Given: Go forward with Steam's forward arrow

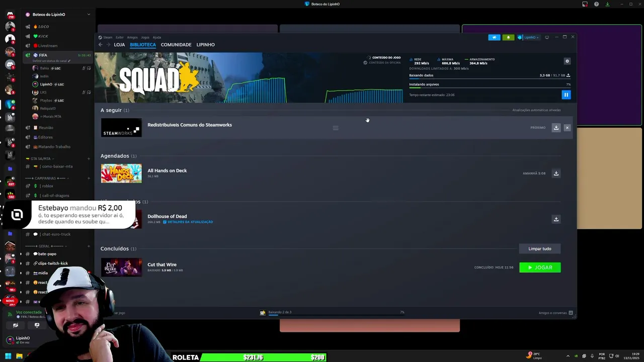Looking at the screenshot, I should (x=108, y=45).
